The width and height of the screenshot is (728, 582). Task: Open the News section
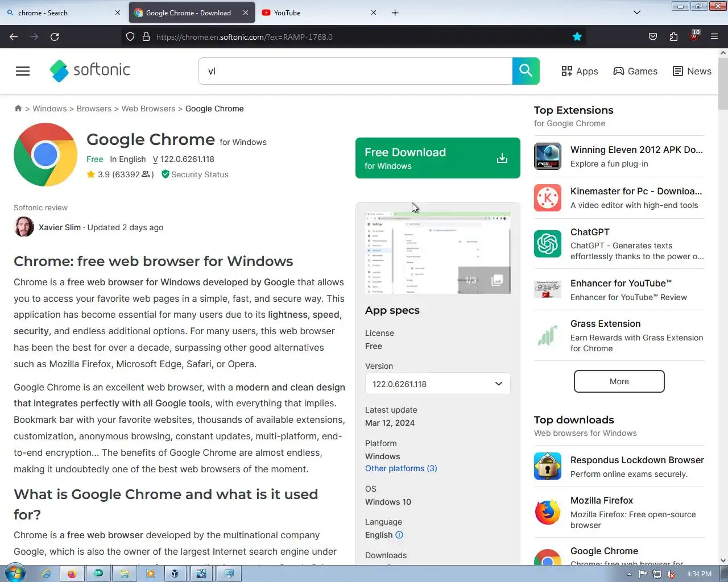[692, 71]
